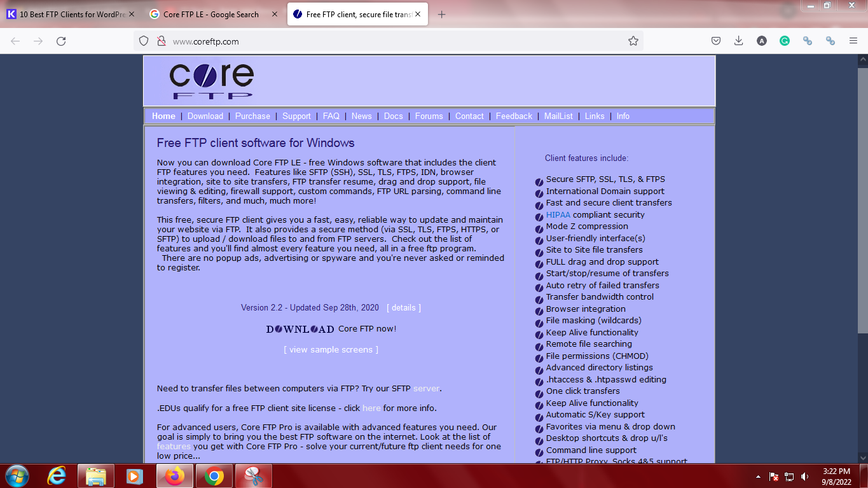Launch Internet Explorer from taskbar
The height and width of the screenshot is (488, 868).
[x=57, y=476]
